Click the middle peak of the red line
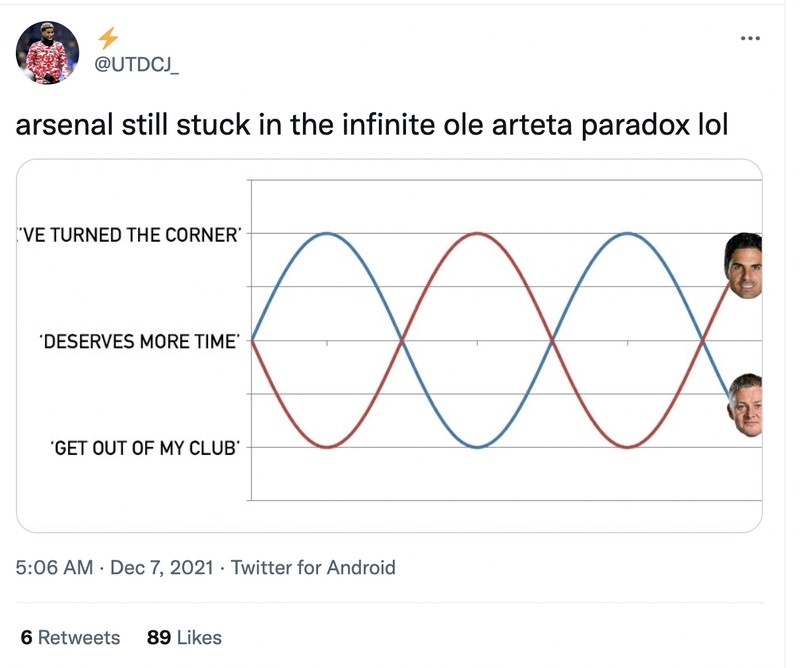This screenshot has width=800, height=668. coord(477,233)
